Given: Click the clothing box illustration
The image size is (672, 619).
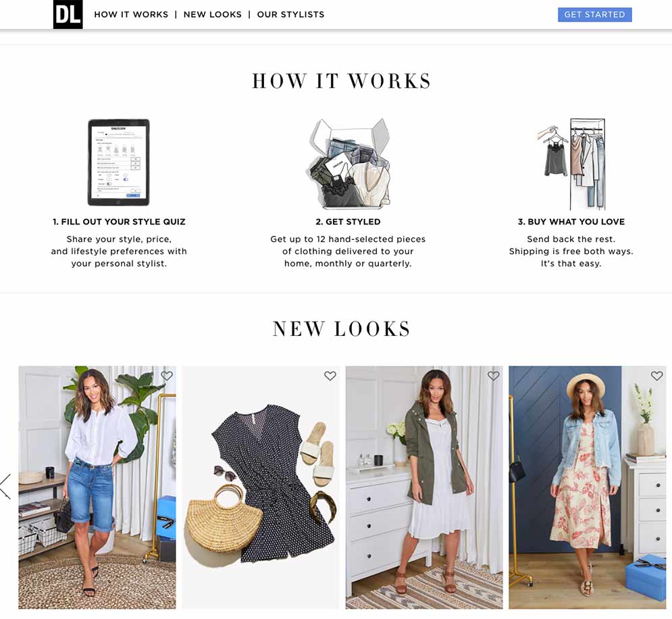Looking at the screenshot, I should (349, 164).
